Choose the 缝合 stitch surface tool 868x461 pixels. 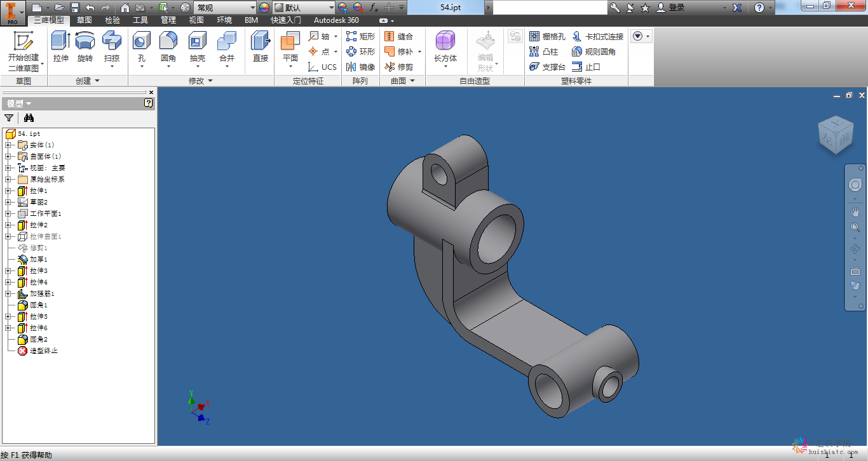(398, 36)
